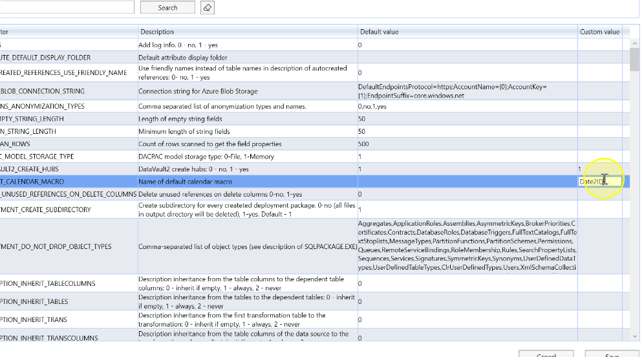
Task: Click MODEL_STORAGE_TYPE parameter name
Action: 37,157
